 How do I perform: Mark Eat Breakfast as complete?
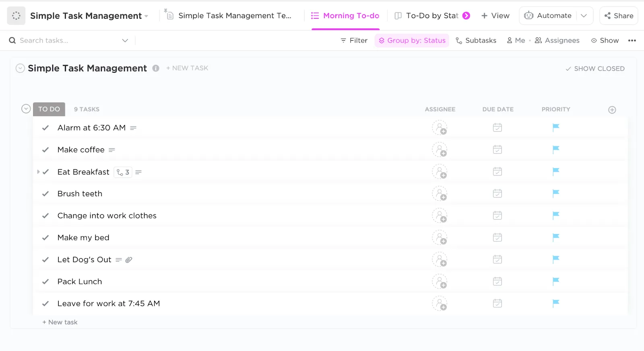click(x=45, y=172)
